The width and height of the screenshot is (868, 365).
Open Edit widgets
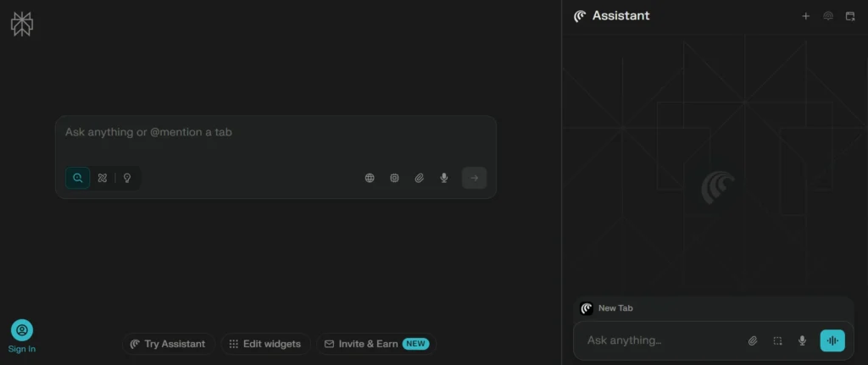coord(264,344)
